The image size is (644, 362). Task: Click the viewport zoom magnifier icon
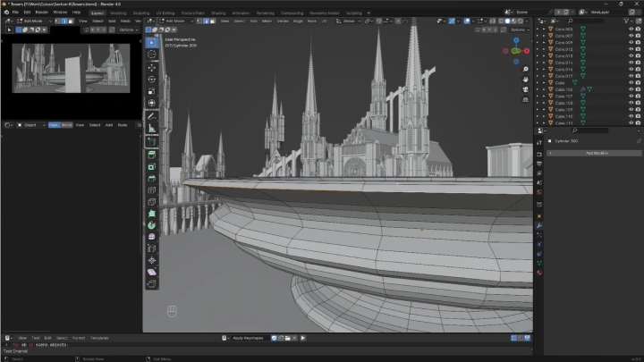click(525, 70)
